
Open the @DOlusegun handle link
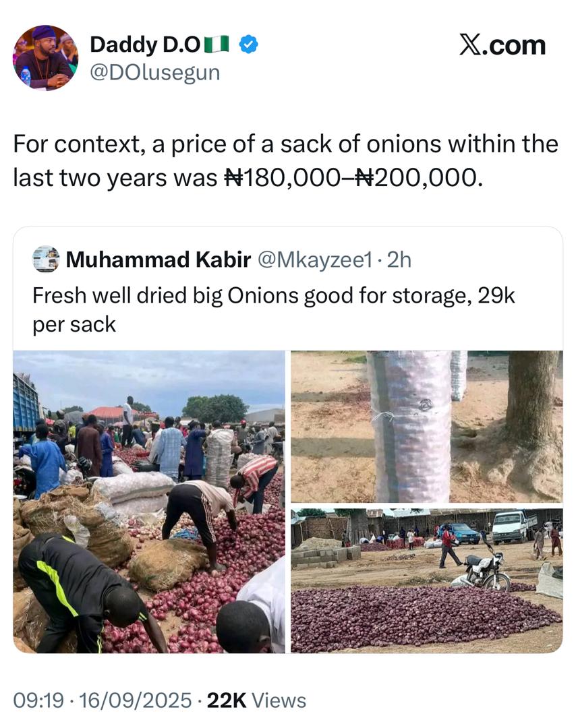(154, 71)
